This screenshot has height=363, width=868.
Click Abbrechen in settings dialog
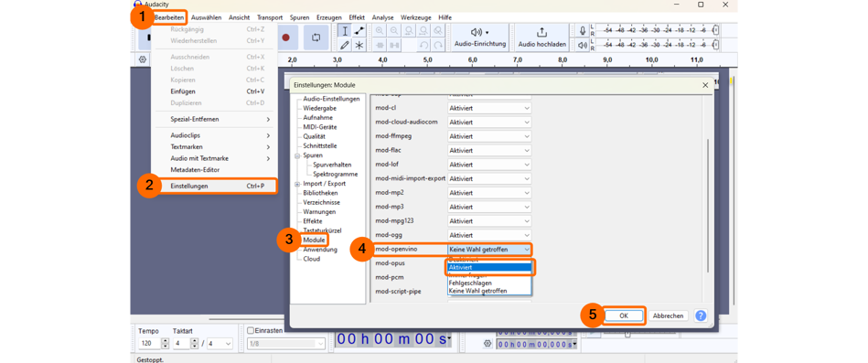tap(669, 315)
